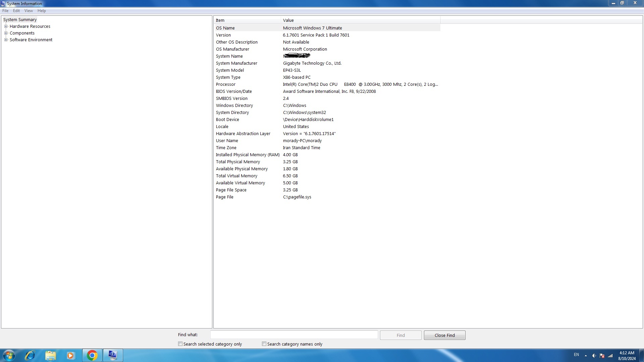
Task: Launch Internet Explorer from taskbar
Action: pyautogui.click(x=30, y=355)
